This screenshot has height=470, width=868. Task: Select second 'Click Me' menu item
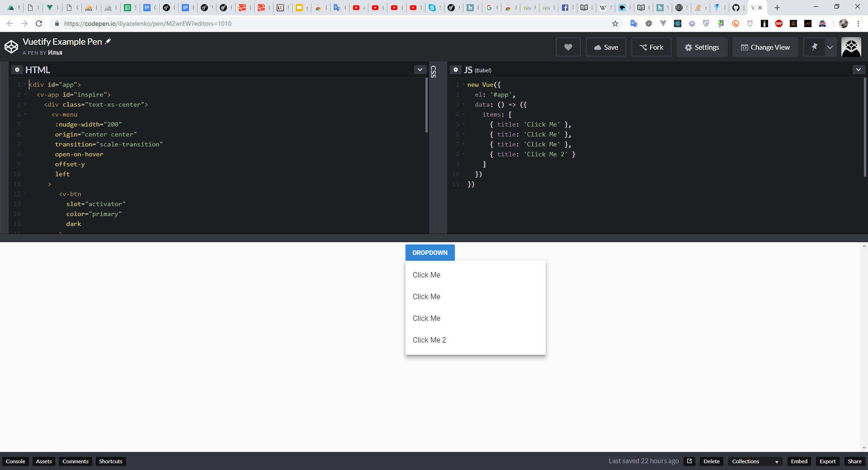point(476,296)
